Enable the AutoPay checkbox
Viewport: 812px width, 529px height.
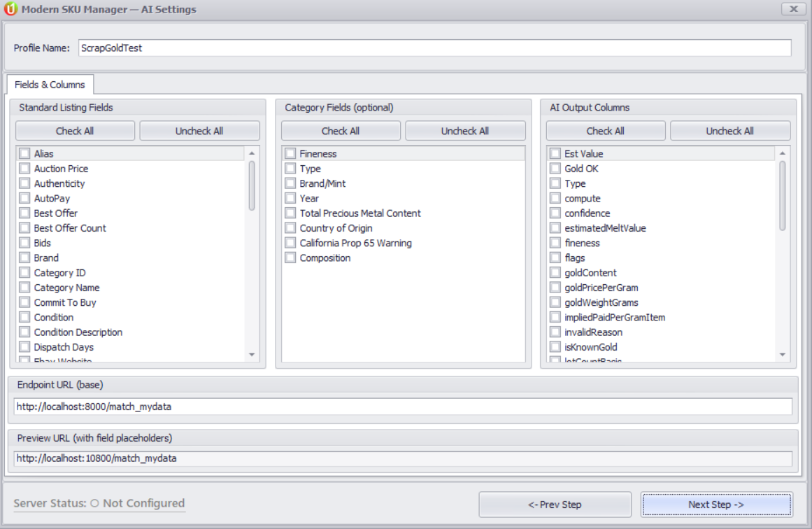[25, 198]
